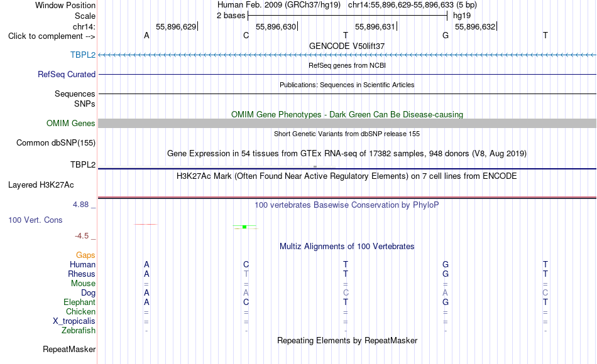This screenshot has width=597, height=364.
Task: Select the Dog alignment row label
Action: pyautogui.click(x=88, y=293)
